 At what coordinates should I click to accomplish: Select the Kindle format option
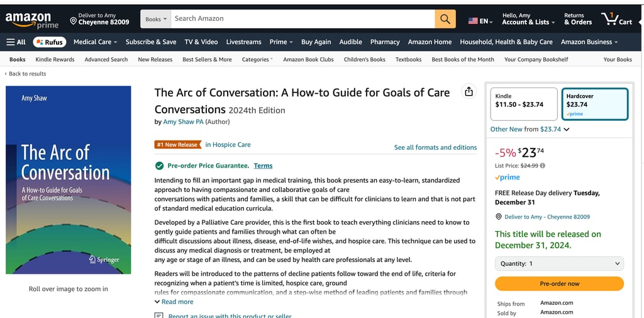[524, 104]
